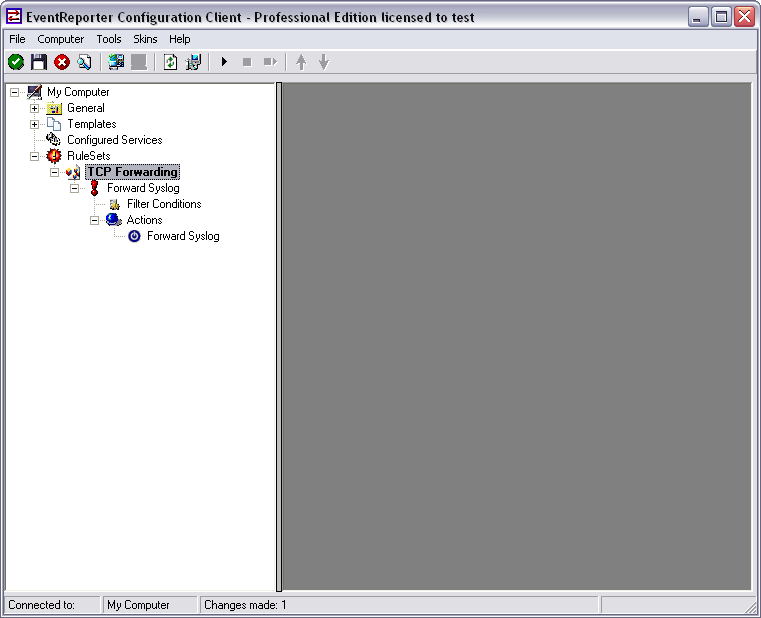Click the Templates pages icon
Viewport: 761px width, 618px height.
(x=54, y=124)
